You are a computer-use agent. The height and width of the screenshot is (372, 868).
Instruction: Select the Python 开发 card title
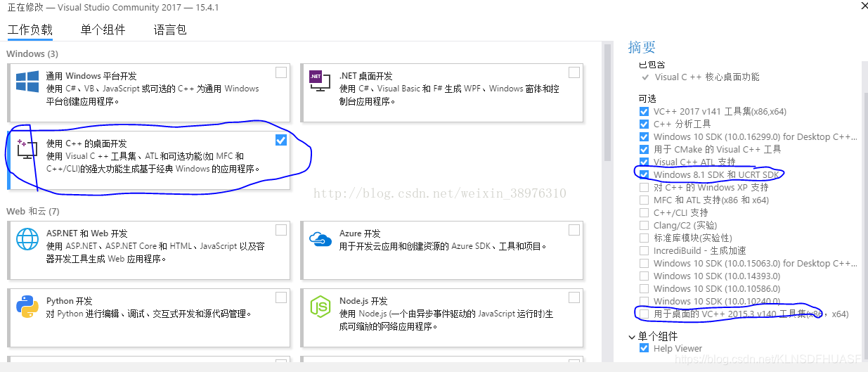[70, 301]
